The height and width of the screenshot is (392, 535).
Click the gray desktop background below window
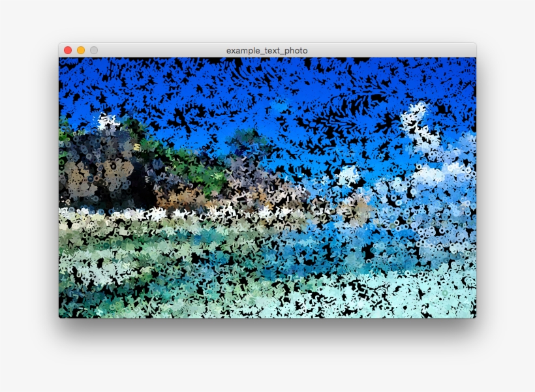pyautogui.click(x=267, y=359)
